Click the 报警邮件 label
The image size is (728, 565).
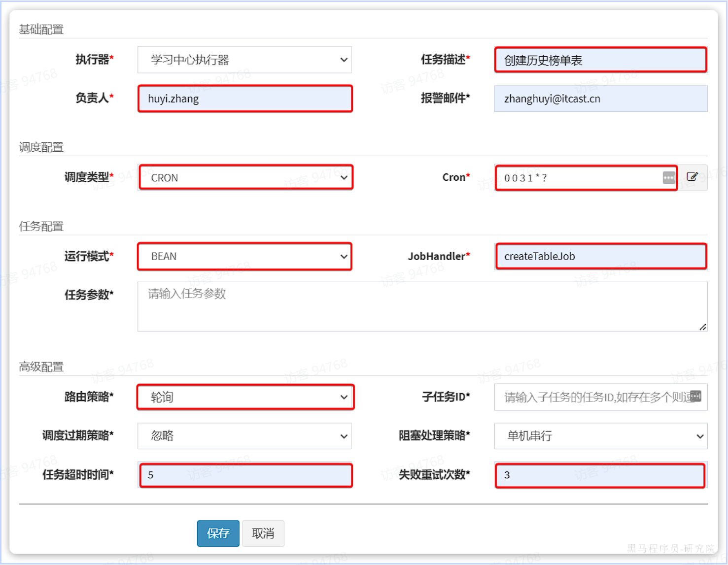(x=445, y=99)
